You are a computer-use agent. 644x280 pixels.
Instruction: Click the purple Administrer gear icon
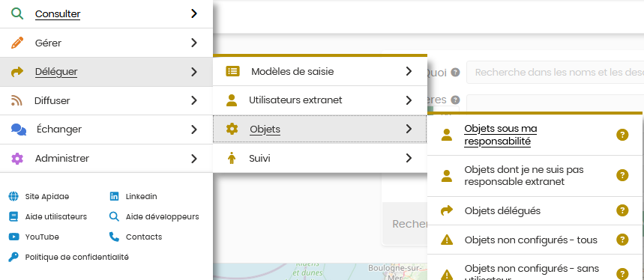[17, 158]
